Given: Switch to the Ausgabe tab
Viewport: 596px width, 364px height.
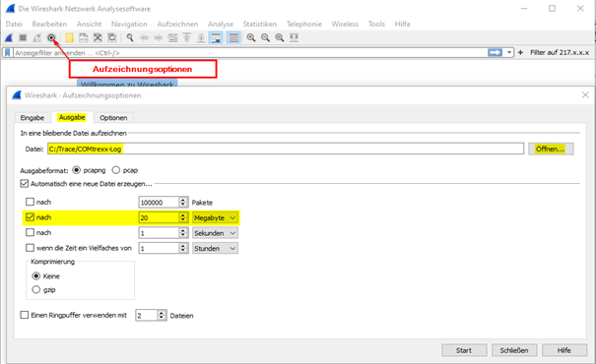Looking at the screenshot, I should [72, 117].
